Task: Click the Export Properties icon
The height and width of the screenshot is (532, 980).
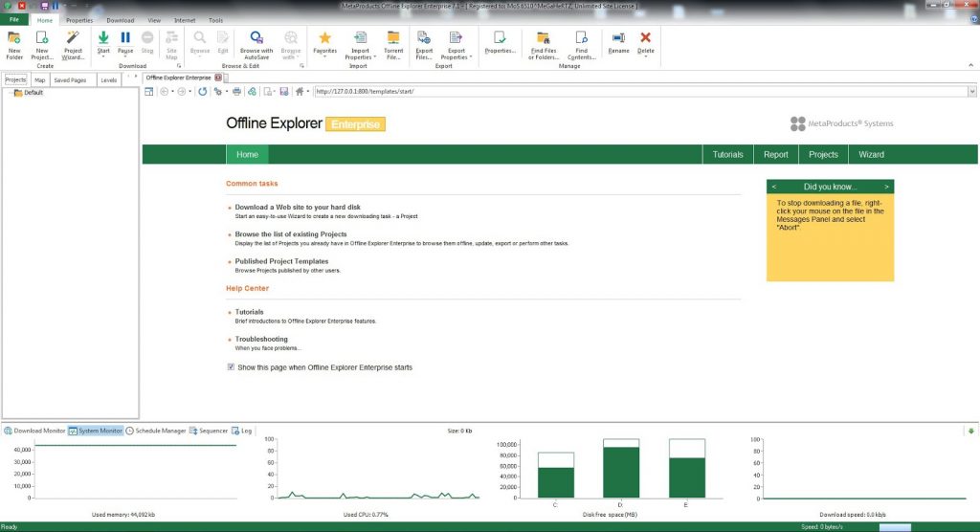Action: pos(456,37)
